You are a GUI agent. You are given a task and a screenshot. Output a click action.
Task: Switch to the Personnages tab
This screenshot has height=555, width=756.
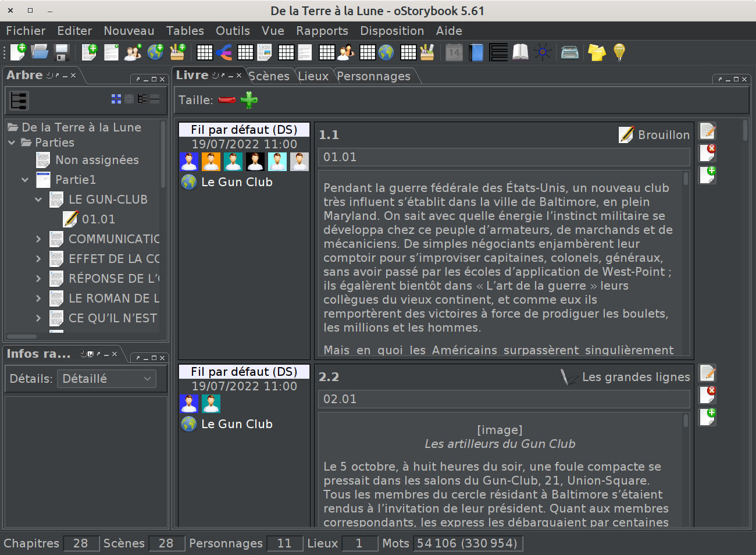click(x=373, y=76)
